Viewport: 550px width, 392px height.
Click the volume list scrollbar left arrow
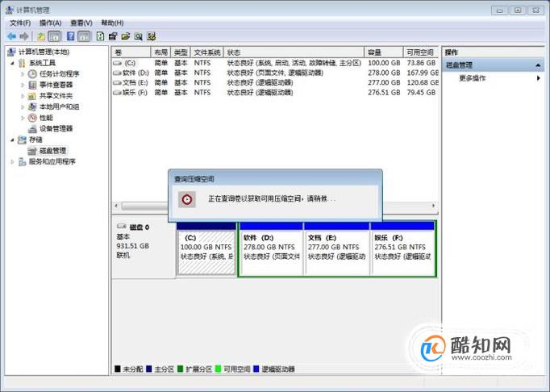pyautogui.click(x=116, y=206)
